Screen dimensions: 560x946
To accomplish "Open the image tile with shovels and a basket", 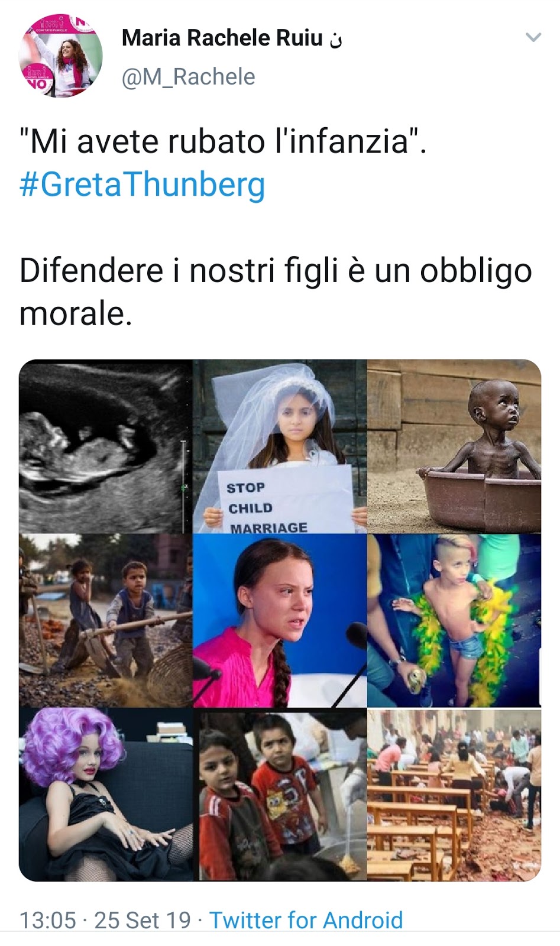I will point(105,621).
